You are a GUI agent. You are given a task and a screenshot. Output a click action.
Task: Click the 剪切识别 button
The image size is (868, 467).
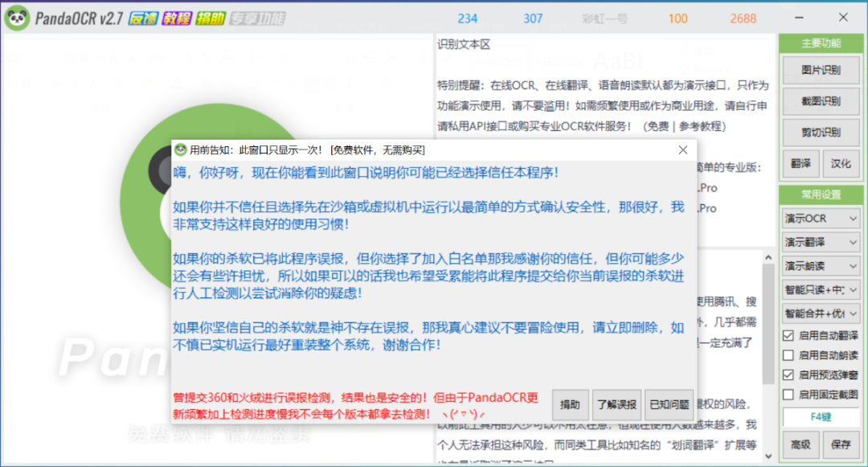821,133
